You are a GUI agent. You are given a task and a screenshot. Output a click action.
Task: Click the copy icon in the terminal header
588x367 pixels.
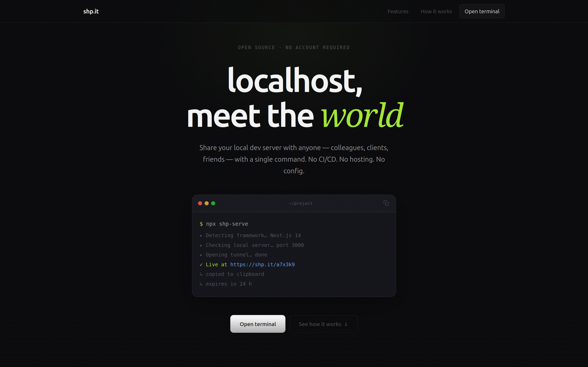(x=386, y=203)
